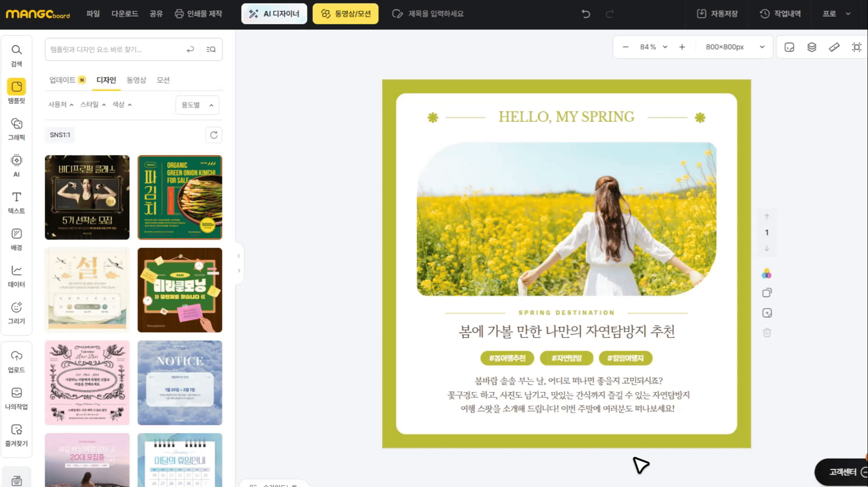Open the Drawing (그리기) tool

17,312
